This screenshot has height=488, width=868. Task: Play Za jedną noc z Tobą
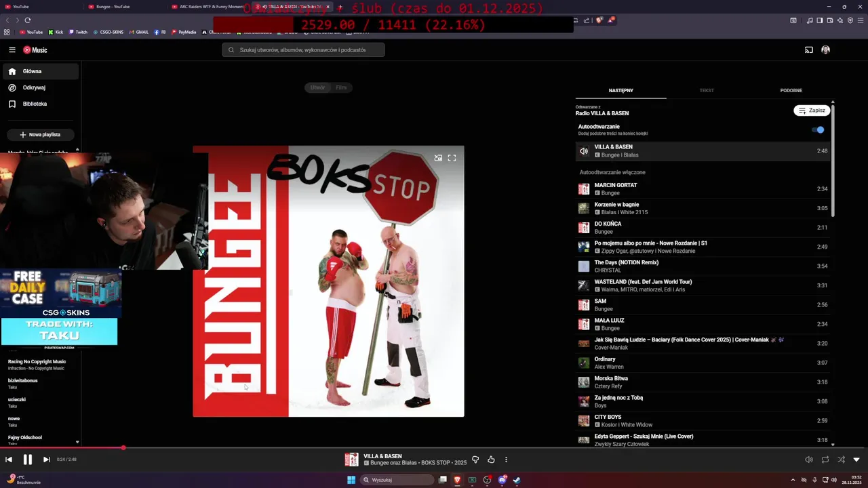(x=703, y=401)
